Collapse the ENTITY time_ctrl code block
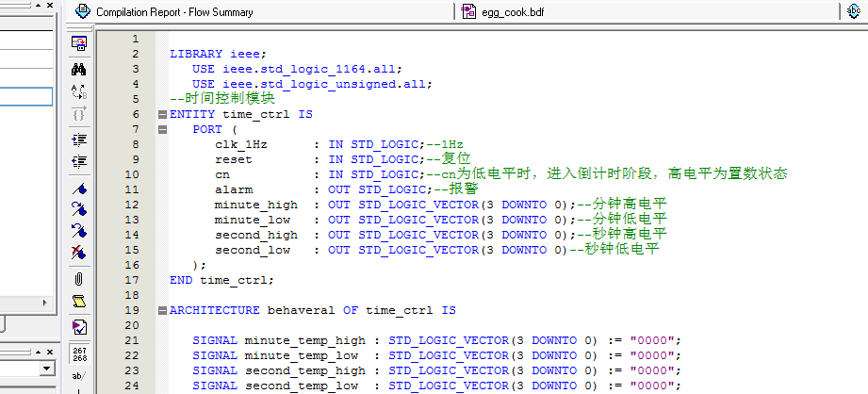Image resolution: width=868 pixels, height=394 pixels. tap(162, 115)
